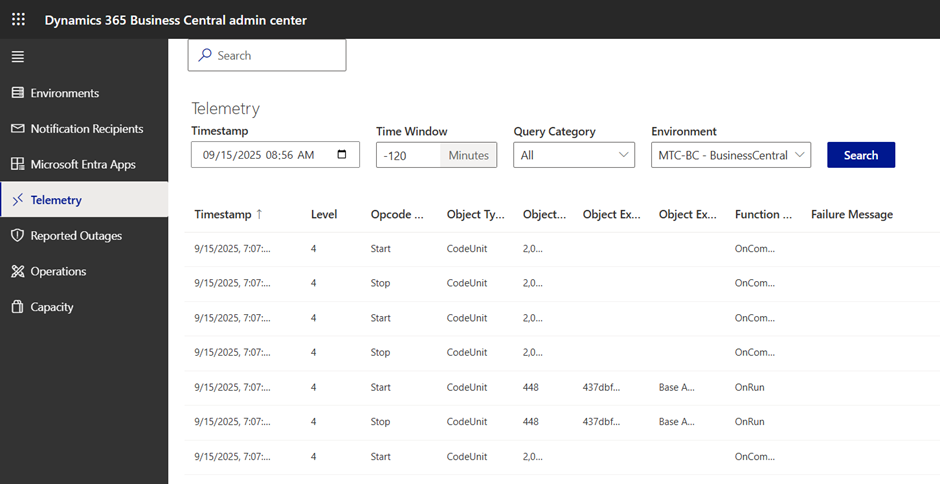Expand the Query Category dropdown
Viewport: 940px width, 484px height.
pos(574,155)
